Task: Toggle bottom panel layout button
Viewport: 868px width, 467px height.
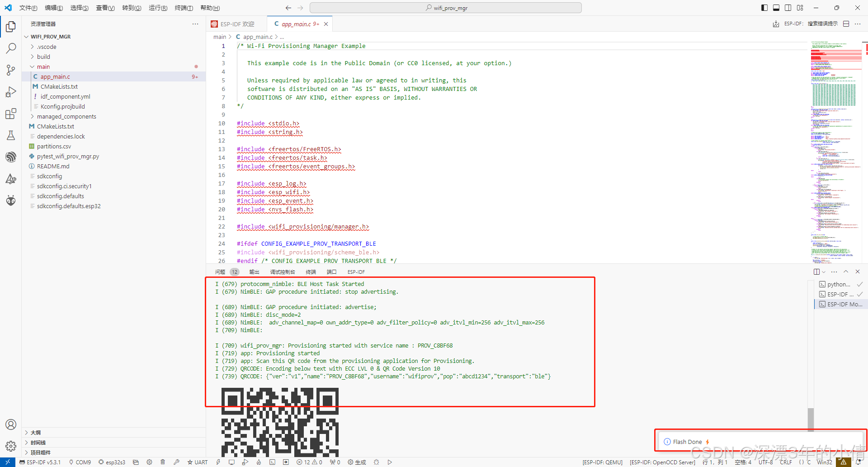Action: pyautogui.click(x=776, y=8)
